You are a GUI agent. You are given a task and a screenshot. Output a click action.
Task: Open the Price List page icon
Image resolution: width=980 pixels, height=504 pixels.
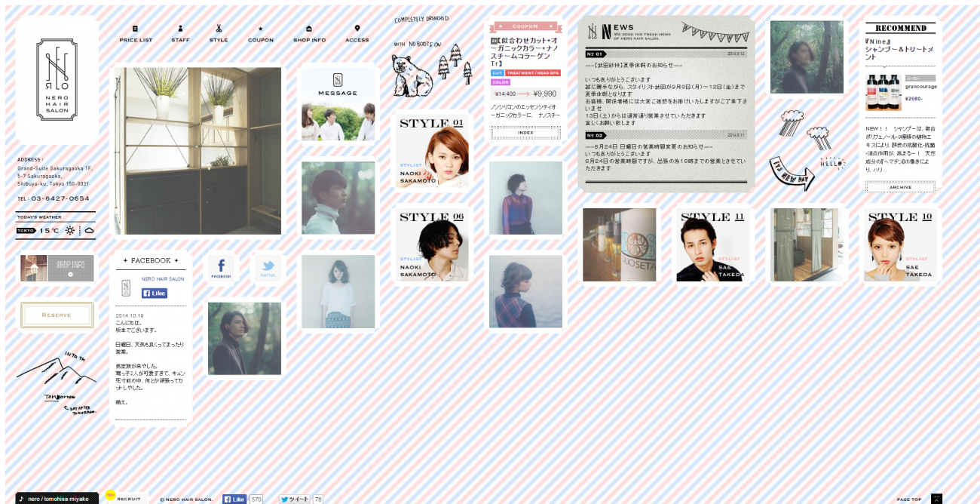134,29
